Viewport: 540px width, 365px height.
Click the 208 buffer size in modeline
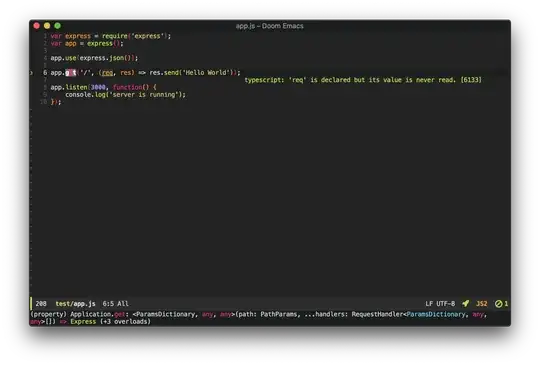pyautogui.click(x=41, y=303)
